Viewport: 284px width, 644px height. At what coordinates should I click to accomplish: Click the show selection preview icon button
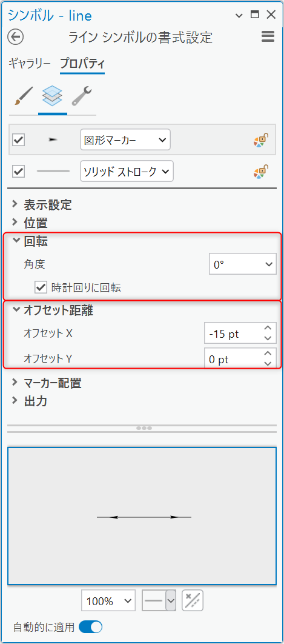193,601
